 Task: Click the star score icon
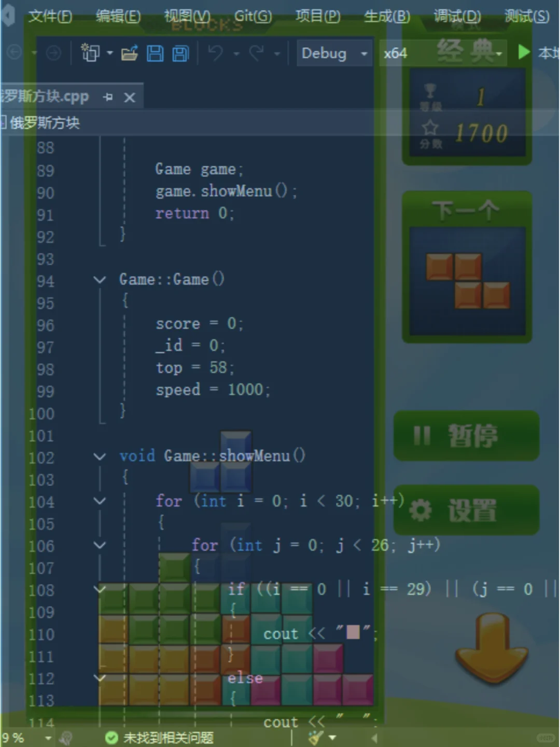(x=430, y=128)
